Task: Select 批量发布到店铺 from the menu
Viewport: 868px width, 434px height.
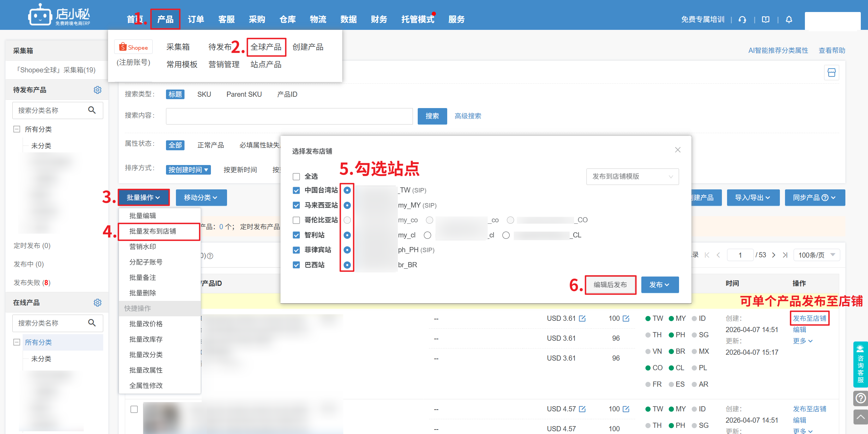Action: [x=153, y=231]
